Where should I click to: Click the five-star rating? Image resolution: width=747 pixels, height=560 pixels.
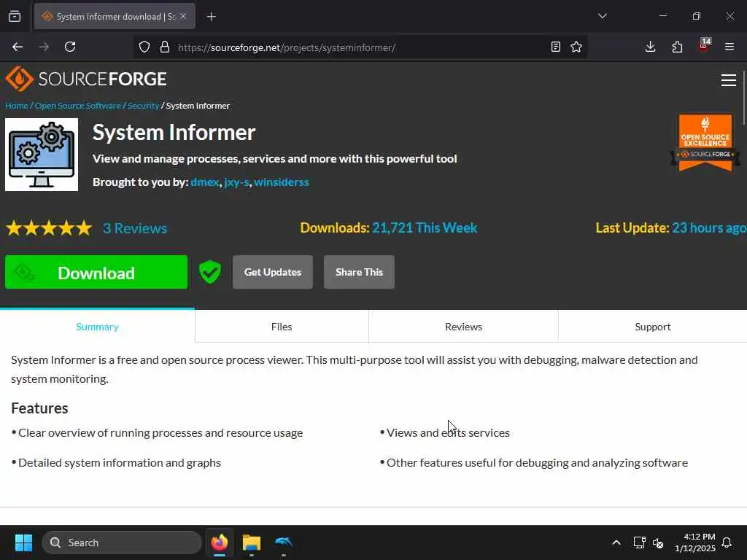(x=49, y=228)
